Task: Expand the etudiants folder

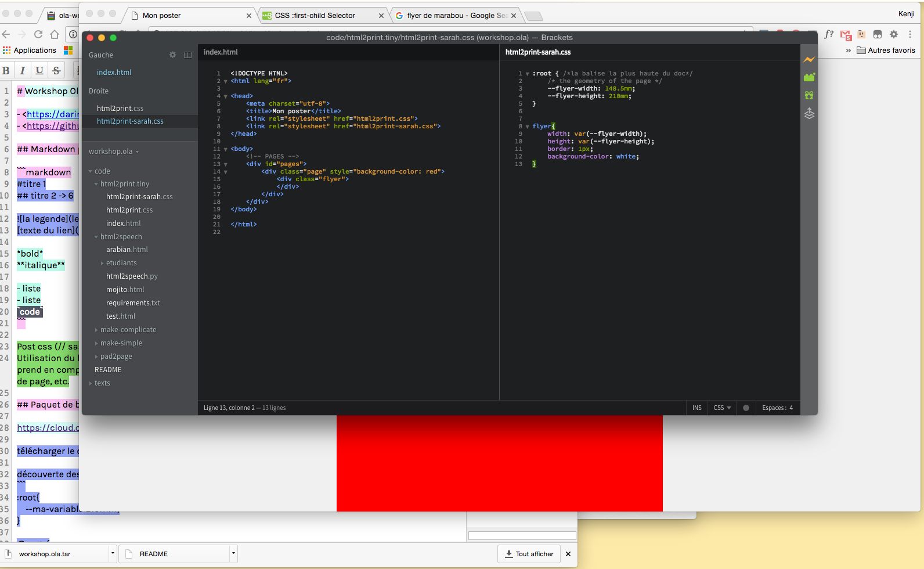Action: [x=102, y=263]
